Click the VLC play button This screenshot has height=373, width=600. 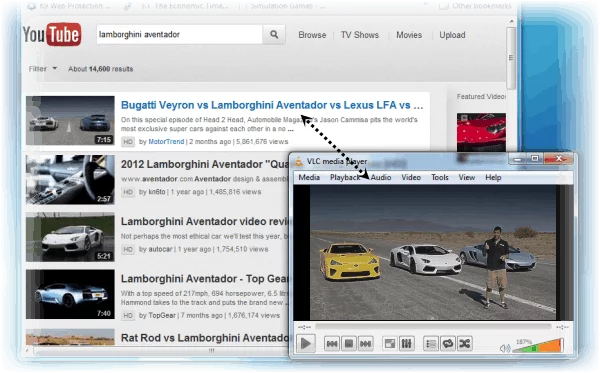click(x=306, y=344)
